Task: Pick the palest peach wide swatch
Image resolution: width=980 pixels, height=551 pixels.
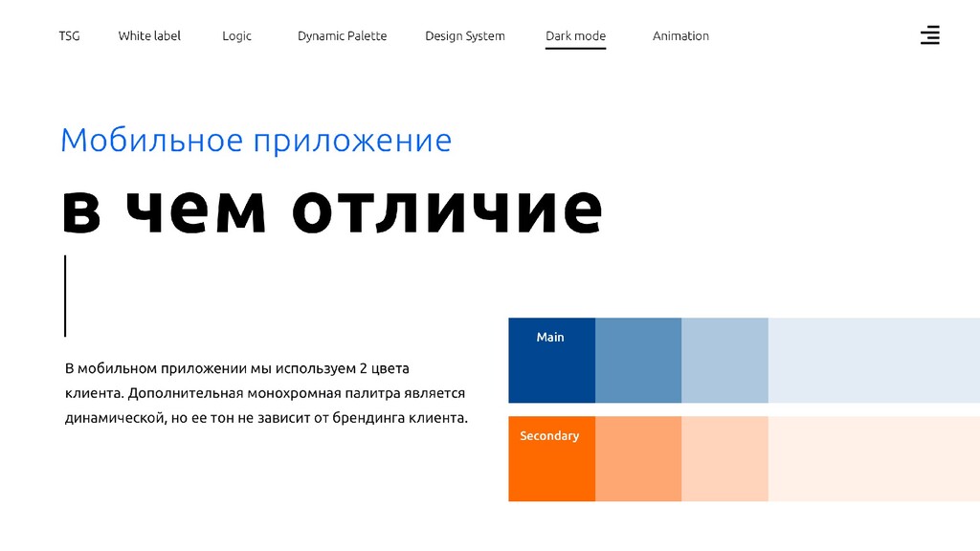Action: (x=874, y=458)
